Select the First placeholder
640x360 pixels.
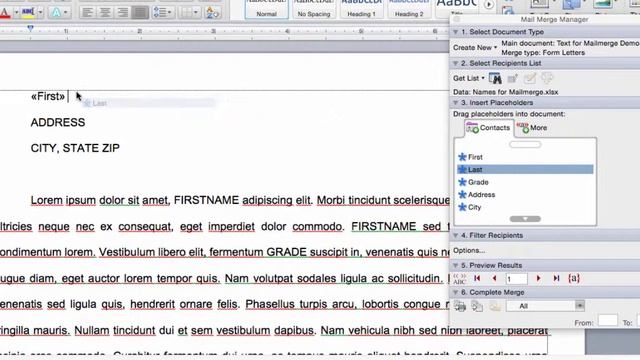pyautogui.click(x=525, y=157)
